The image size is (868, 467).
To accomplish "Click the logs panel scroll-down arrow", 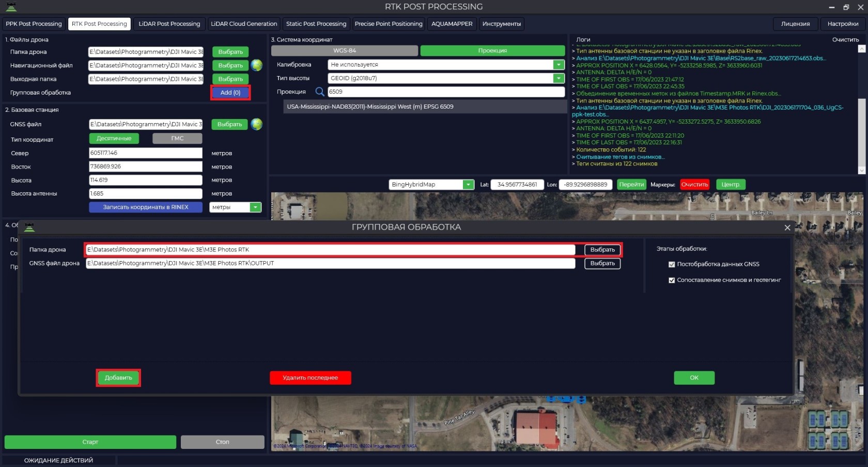I will (861, 171).
